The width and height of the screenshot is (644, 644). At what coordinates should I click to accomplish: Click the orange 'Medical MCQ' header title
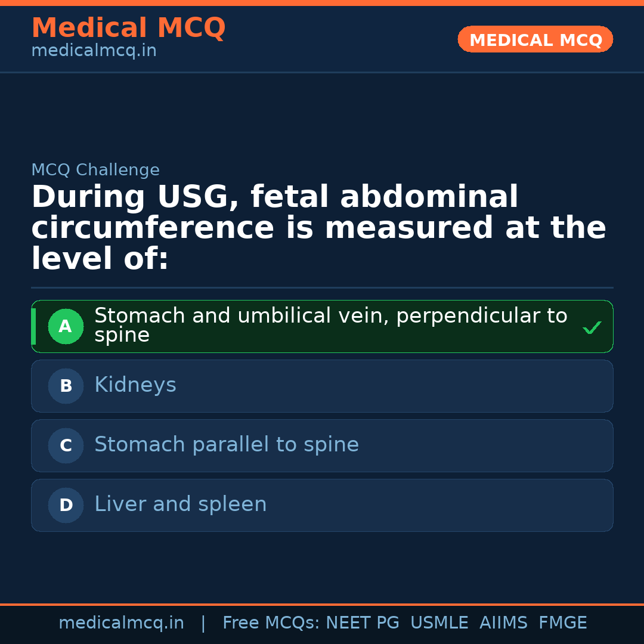click(x=128, y=28)
